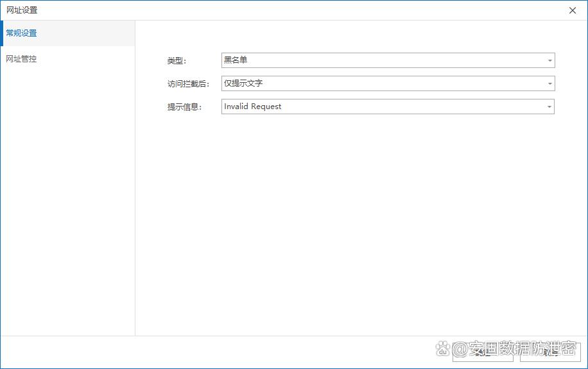Click the Baidu paw watermark icon
Image resolution: width=588 pixels, height=369 pixels.
(442, 349)
